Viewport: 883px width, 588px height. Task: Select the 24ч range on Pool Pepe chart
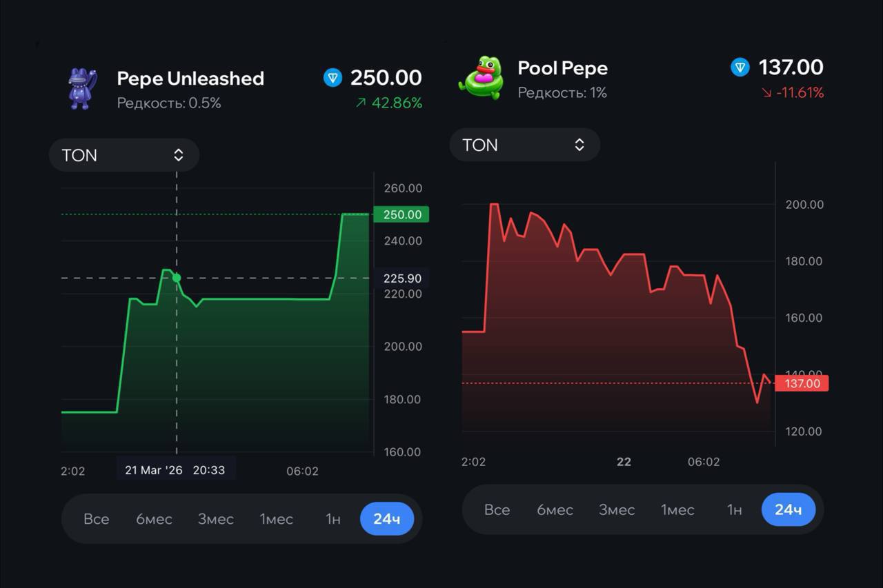788,509
